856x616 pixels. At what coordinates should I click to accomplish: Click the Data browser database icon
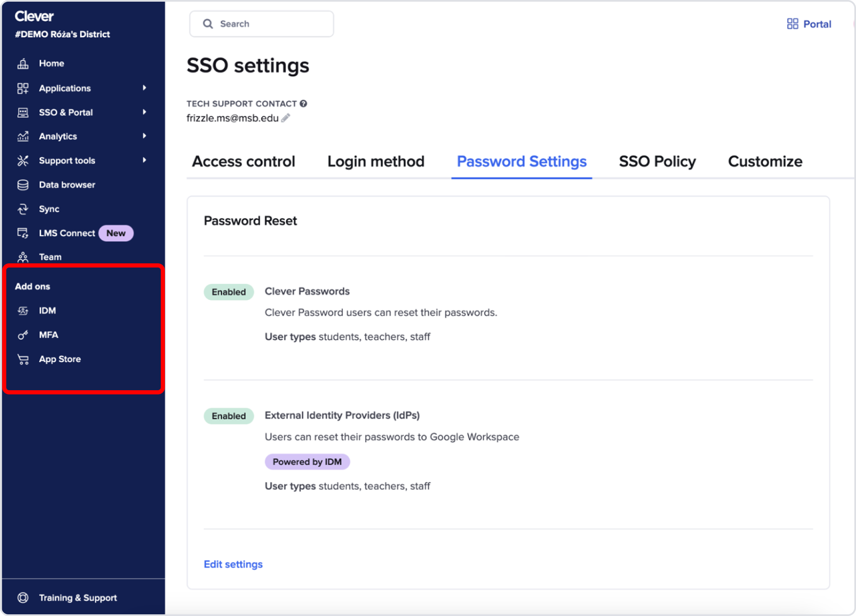pyautogui.click(x=23, y=185)
